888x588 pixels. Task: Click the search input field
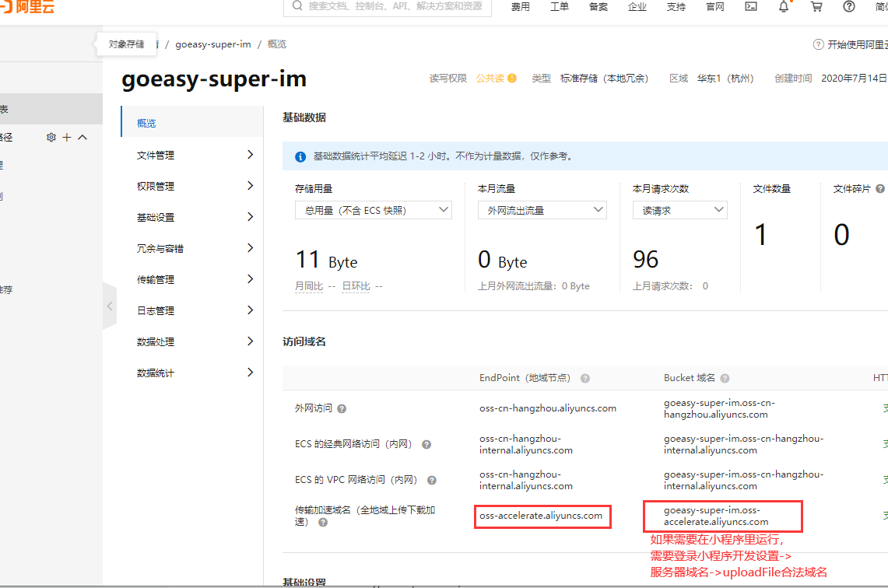pyautogui.click(x=395, y=6)
